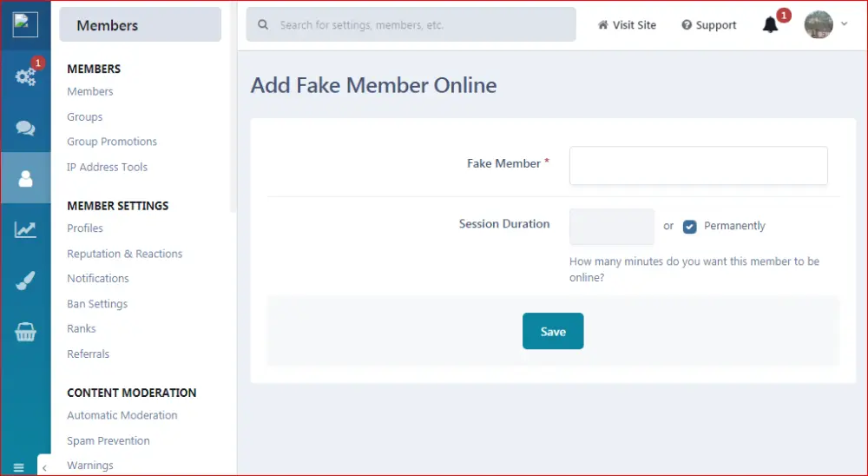Click the Fake Member input field

(x=698, y=165)
